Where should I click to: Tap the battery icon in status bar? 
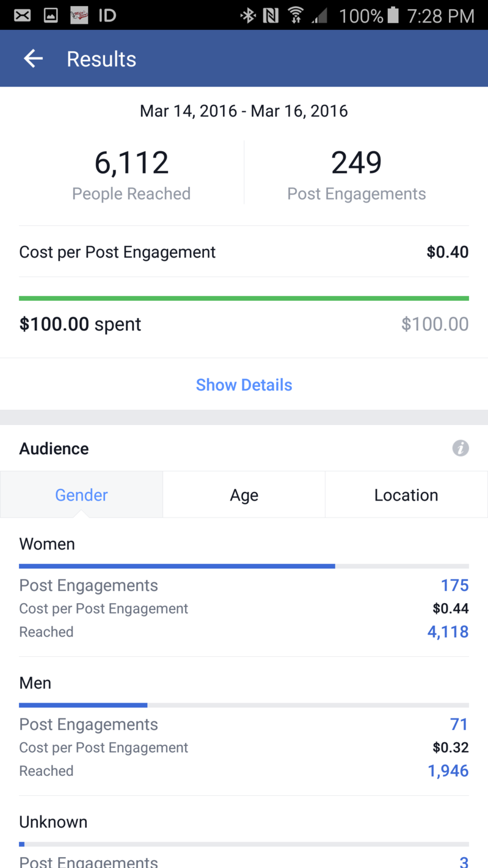point(393,15)
